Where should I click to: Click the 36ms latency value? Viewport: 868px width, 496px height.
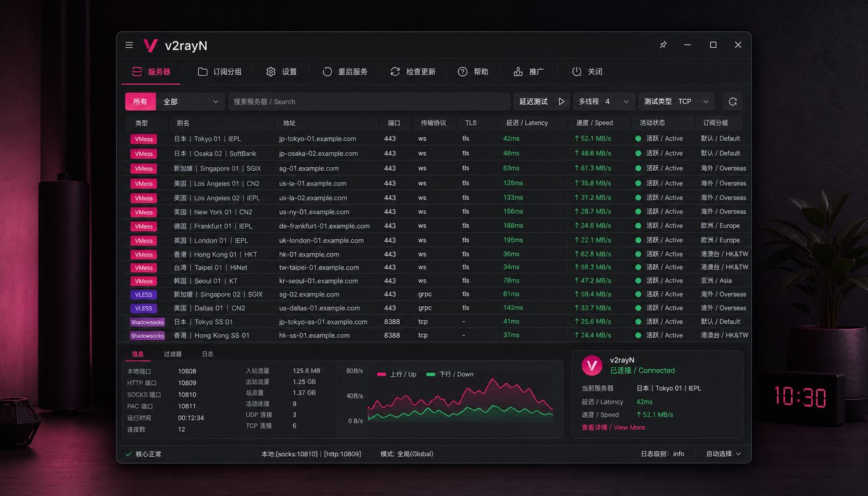pos(511,254)
